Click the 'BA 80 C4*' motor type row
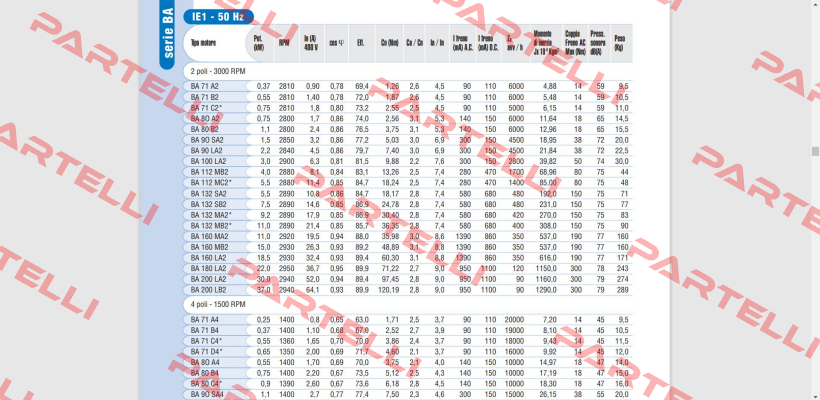This screenshot has height=400, width=820. tap(408, 384)
